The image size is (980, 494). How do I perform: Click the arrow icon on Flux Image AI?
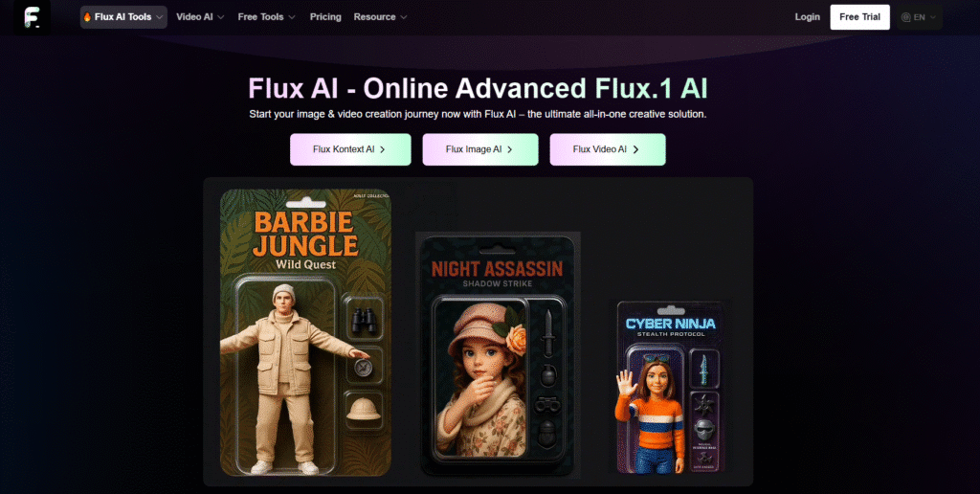[509, 149]
